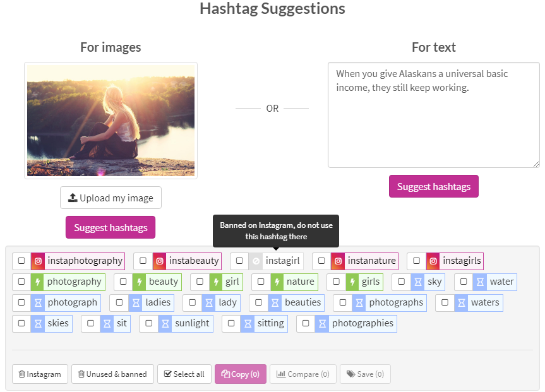Click the lightning bolt icon beside nature
Image resolution: width=545 pixels, height=392 pixels.
point(277,282)
